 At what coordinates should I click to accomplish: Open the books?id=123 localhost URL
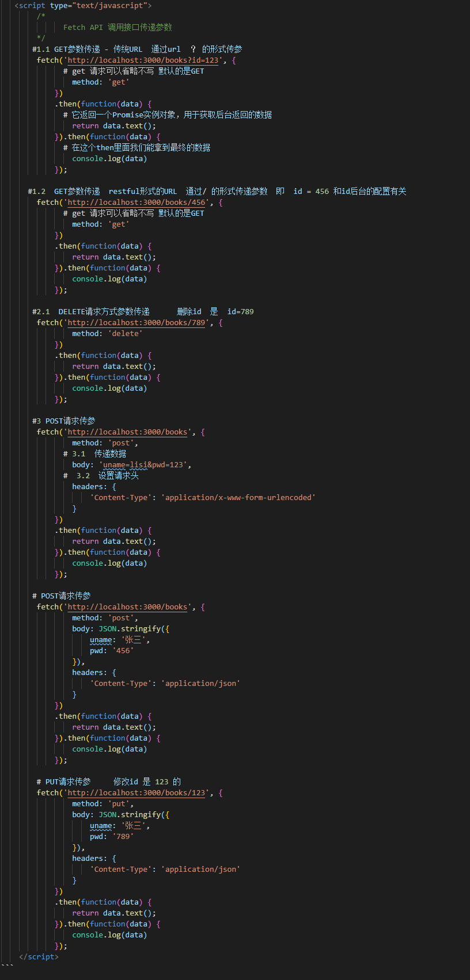coord(143,60)
